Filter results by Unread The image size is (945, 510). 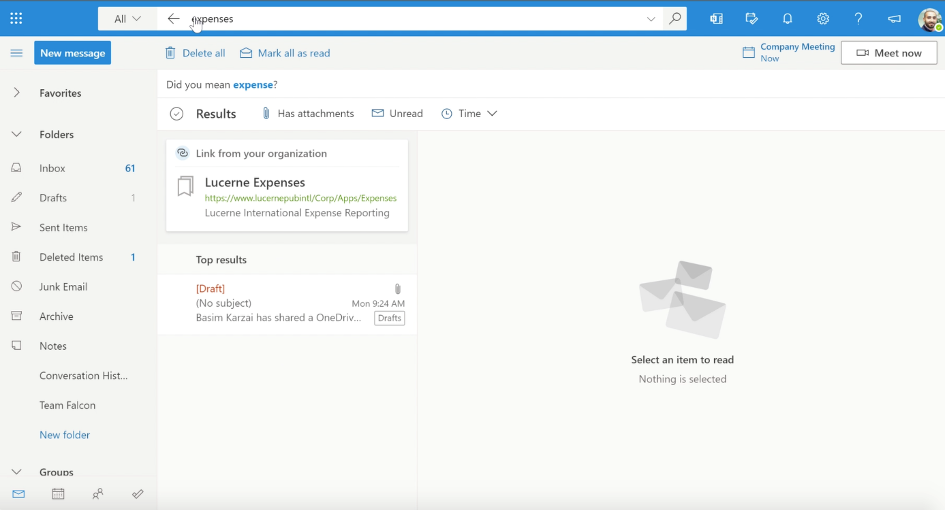point(397,113)
